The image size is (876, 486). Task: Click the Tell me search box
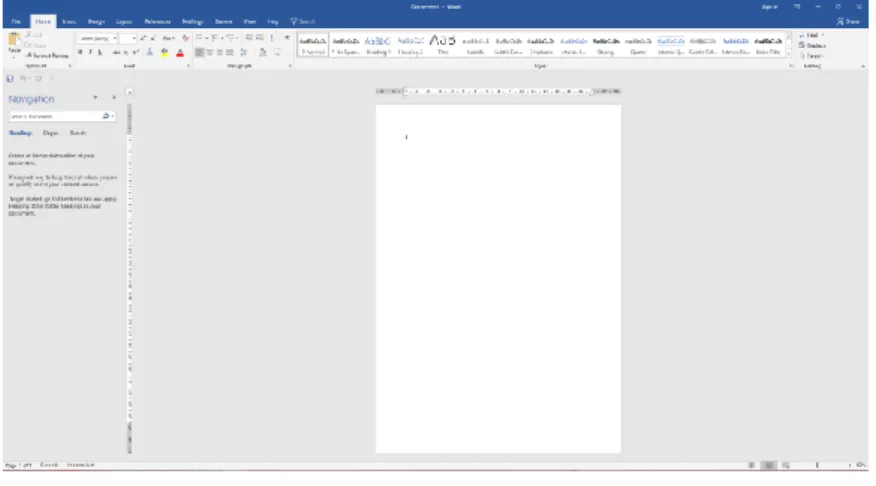(x=303, y=21)
